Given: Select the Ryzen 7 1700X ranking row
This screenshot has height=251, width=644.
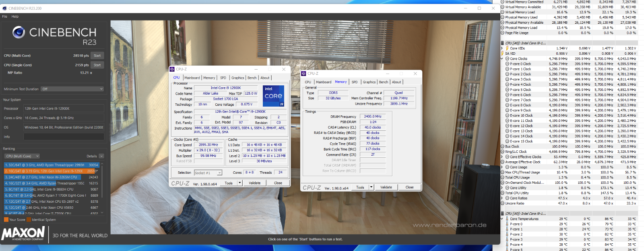Looking at the screenshot, I should pos(52,195).
